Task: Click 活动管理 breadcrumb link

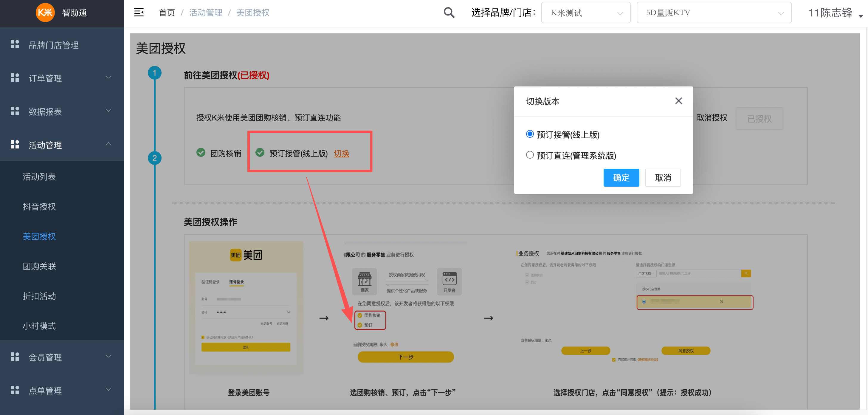Action: pyautogui.click(x=206, y=13)
